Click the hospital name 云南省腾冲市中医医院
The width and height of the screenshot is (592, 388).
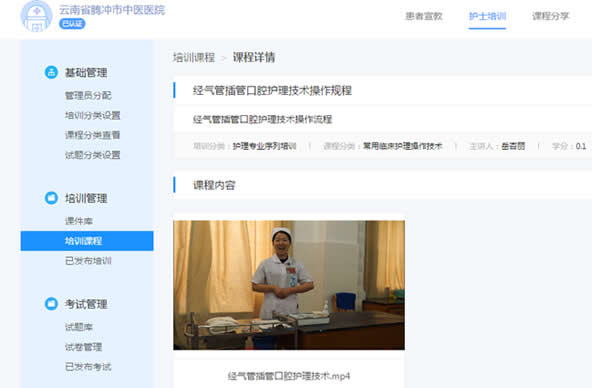pyautogui.click(x=112, y=10)
